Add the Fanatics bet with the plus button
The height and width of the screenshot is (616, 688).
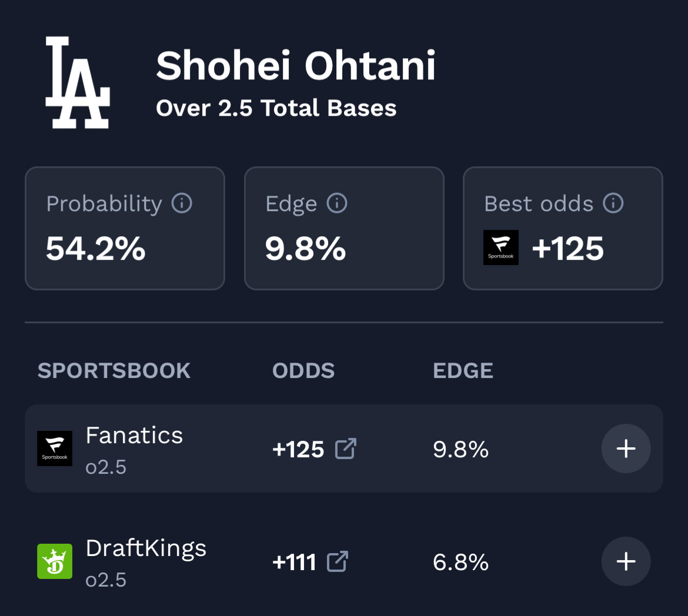pos(626,448)
